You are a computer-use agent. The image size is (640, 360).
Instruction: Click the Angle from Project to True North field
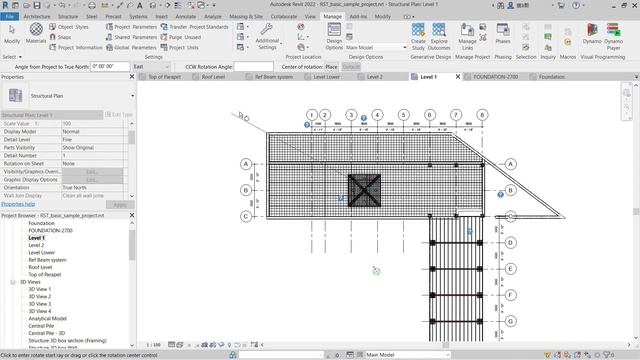pyautogui.click(x=110, y=67)
